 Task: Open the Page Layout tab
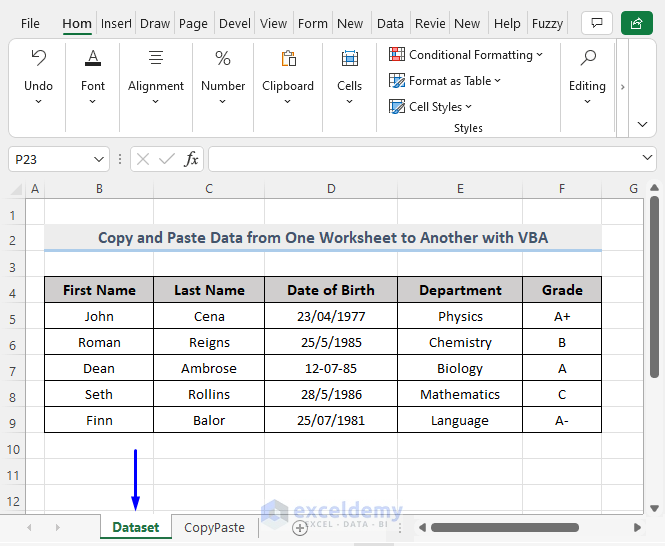(193, 23)
